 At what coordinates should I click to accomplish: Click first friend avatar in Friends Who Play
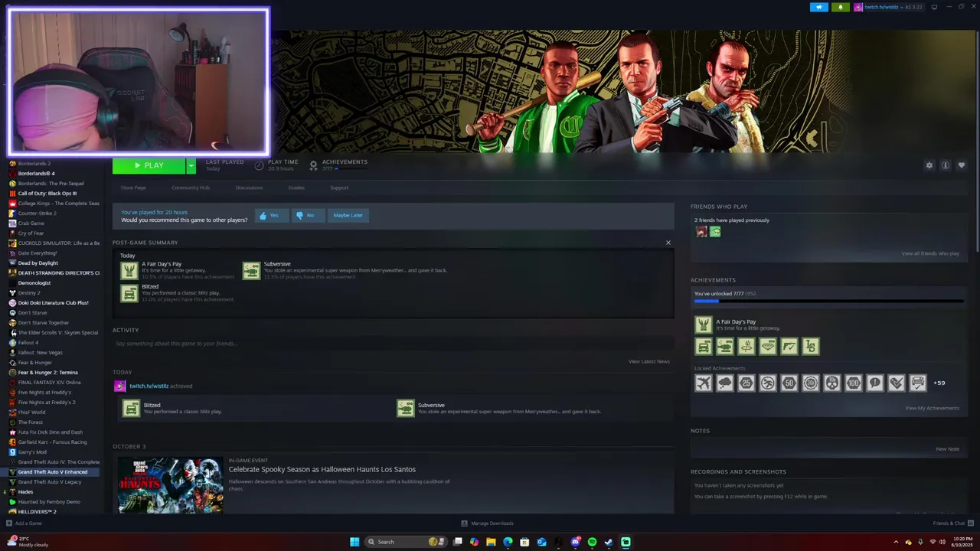pyautogui.click(x=701, y=232)
